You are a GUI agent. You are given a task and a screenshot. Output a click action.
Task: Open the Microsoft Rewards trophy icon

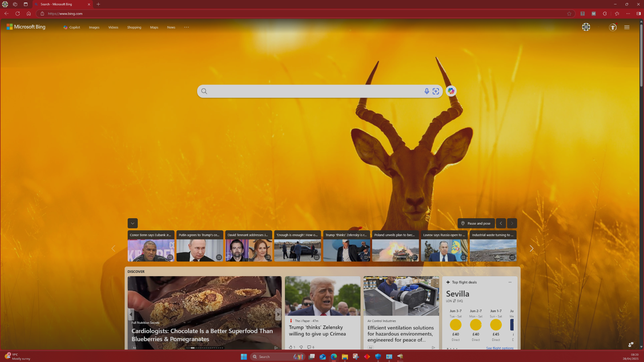613,27
